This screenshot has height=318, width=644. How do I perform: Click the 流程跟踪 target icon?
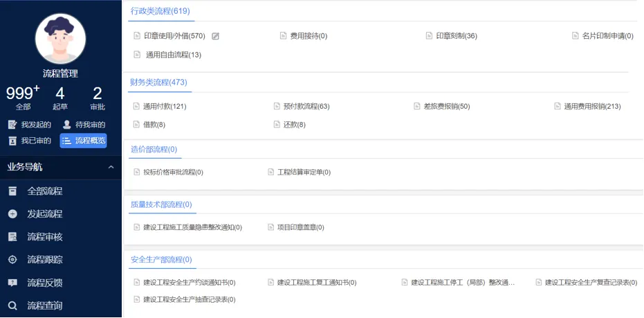[x=12, y=260]
